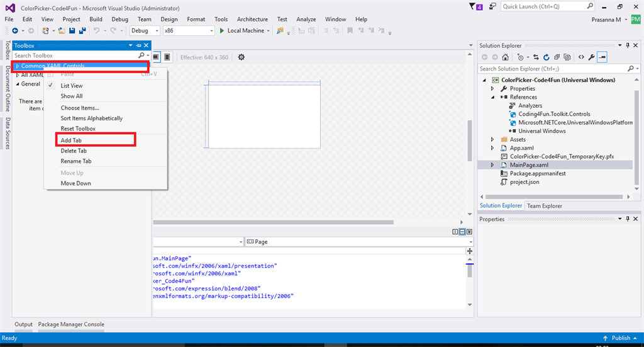
Task: Click Pending Changes Filter clock icon
Action: 520,57
